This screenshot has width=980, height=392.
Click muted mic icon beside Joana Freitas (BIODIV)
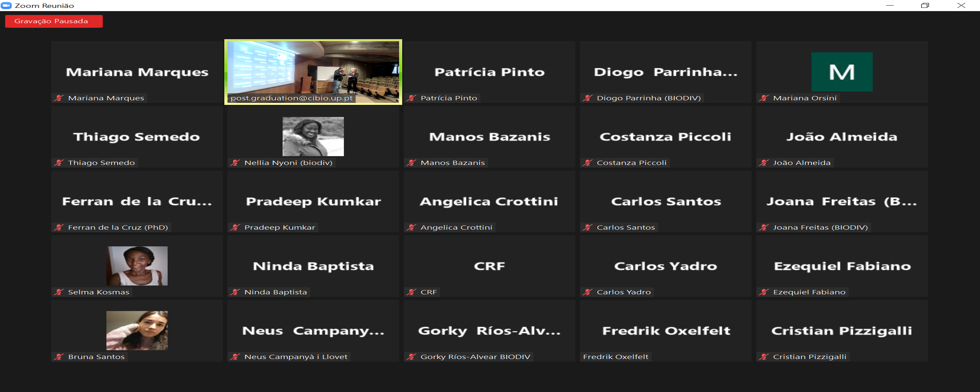point(764,227)
